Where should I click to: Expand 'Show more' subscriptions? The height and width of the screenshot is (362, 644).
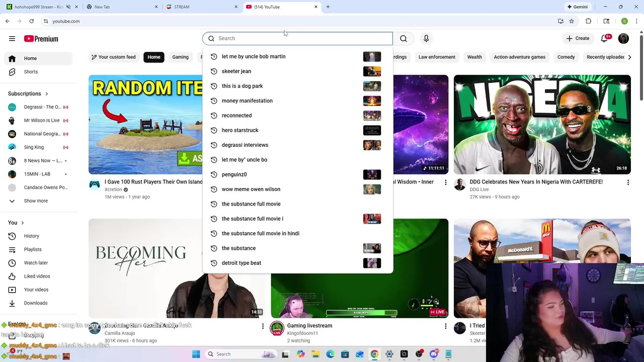(39, 201)
